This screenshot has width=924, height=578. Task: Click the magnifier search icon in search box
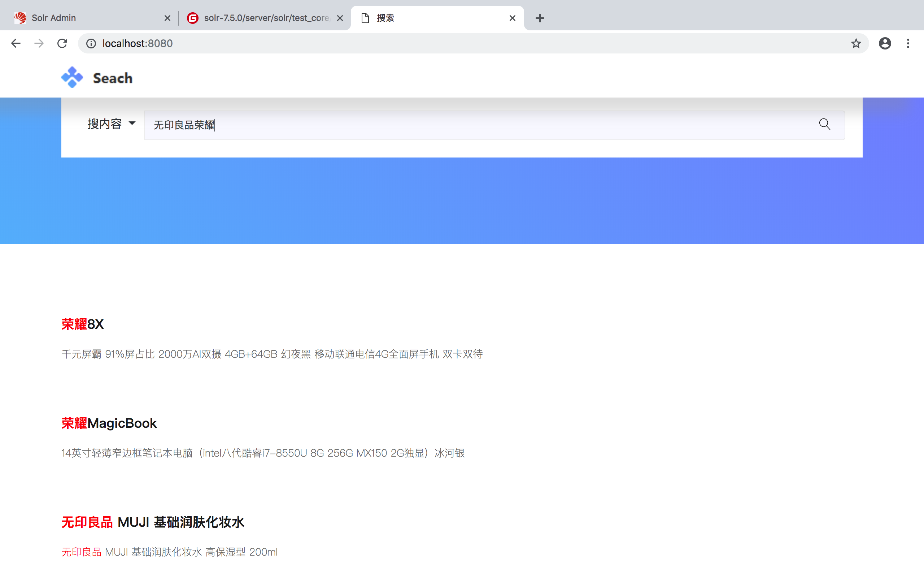tap(824, 124)
